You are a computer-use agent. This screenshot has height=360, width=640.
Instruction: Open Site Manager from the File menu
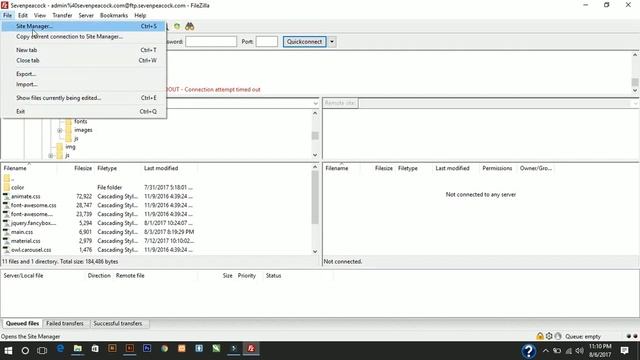coord(84,26)
